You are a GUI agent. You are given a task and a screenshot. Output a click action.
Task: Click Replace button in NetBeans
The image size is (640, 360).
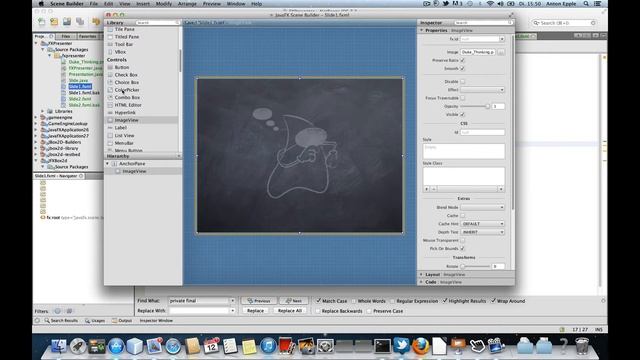tap(256, 311)
